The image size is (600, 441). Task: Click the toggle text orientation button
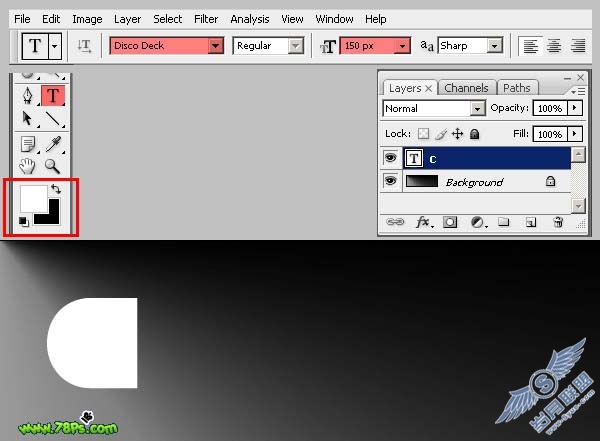click(x=85, y=46)
